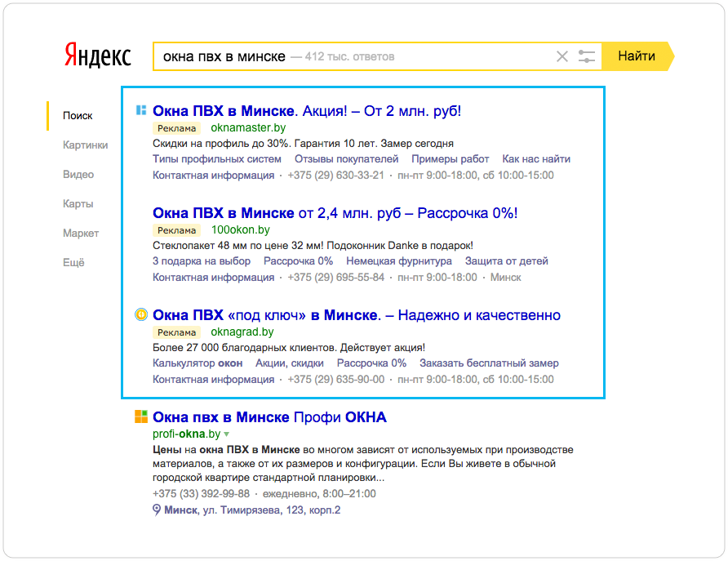728x561 pixels.
Task: Open Контактная информация for oknagrad.by ad
Action: pyautogui.click(x=214, y=380)
